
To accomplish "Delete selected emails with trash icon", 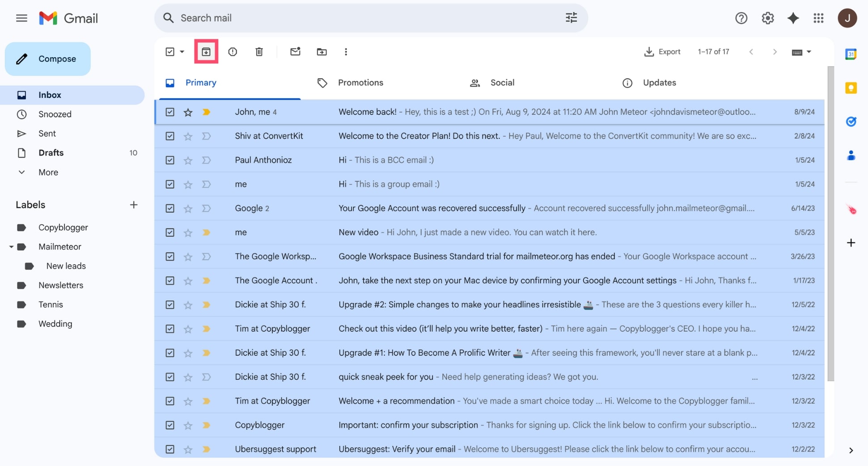I will (x=259, y=52).
